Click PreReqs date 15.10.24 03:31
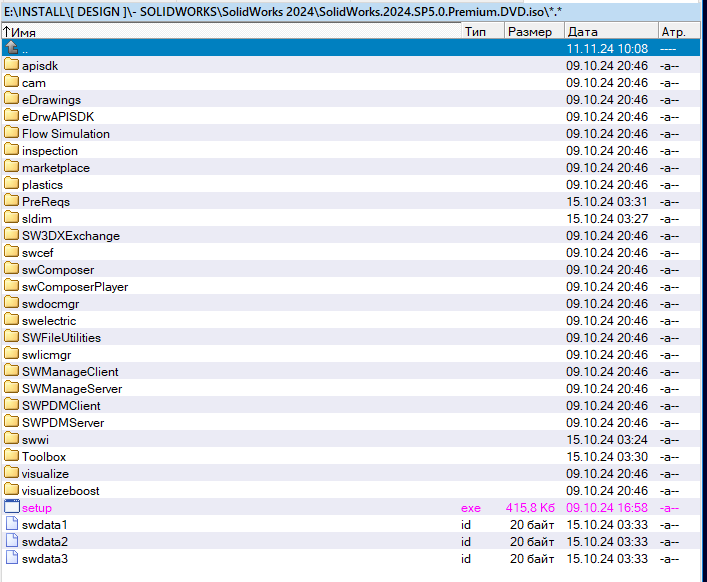 pyautogui.click(x=607, y=202)
